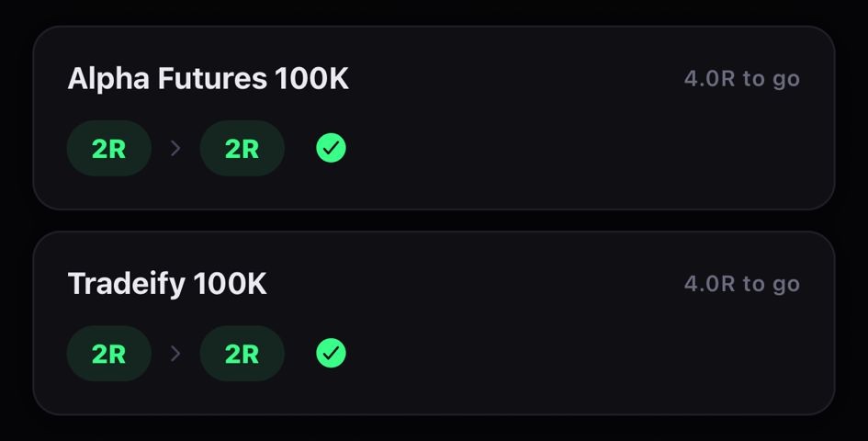Select first 2R pill under Alpha Futures
The image size is (868, 441).
point(109,148)
